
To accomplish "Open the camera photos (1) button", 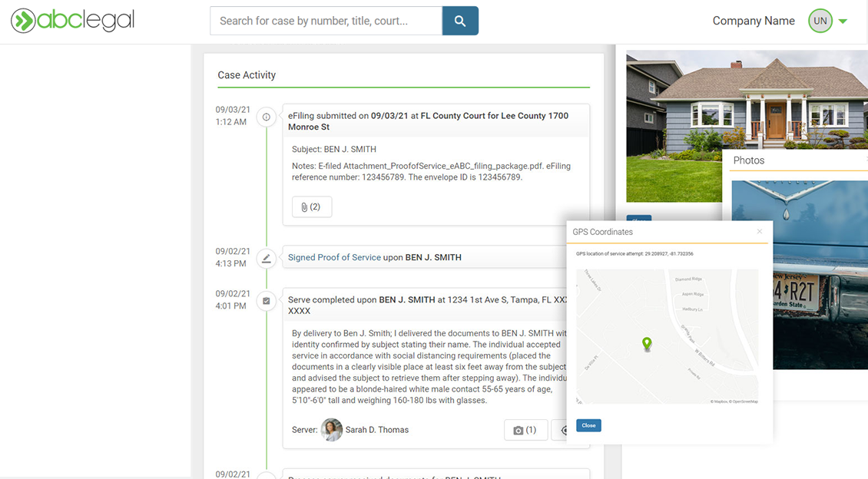I will coord(525,430).
